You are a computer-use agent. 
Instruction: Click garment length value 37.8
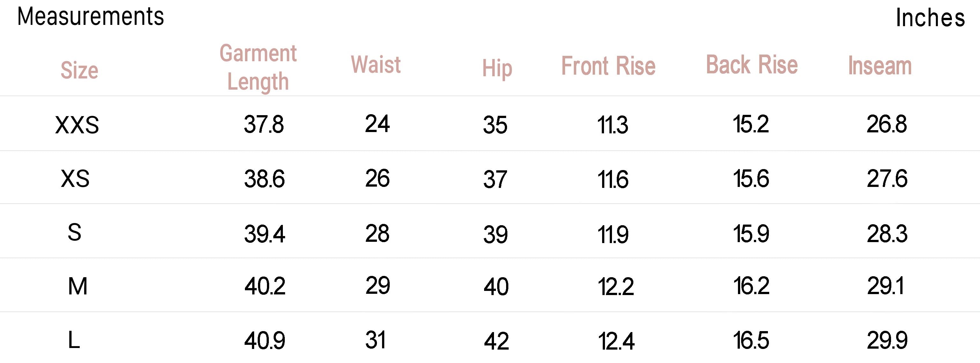(x=264, y=124)
